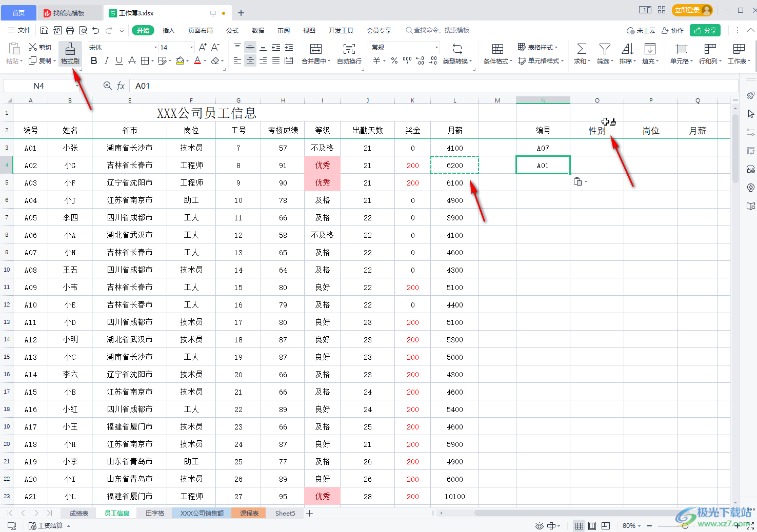
Task: Decrease indent of cell contents
Action: point(276,47)
